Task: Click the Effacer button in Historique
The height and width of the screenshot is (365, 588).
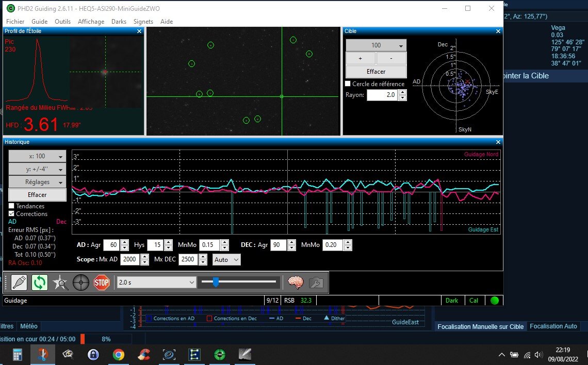Action: point(37,195)
